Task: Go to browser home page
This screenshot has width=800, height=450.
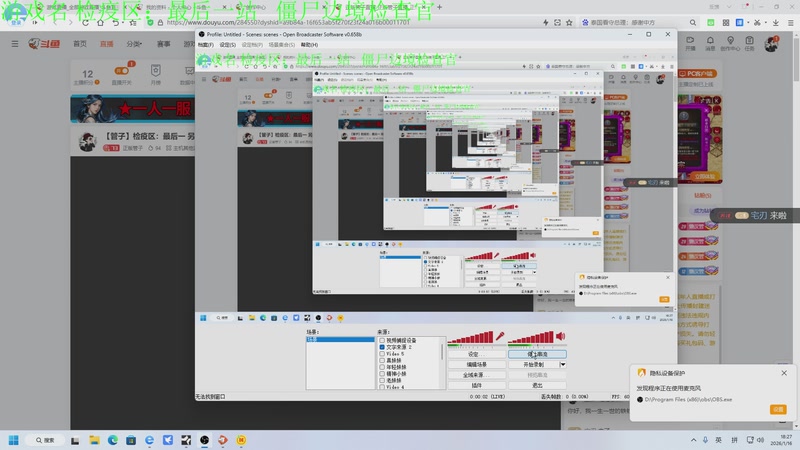Action: click(x=101, y=22)
